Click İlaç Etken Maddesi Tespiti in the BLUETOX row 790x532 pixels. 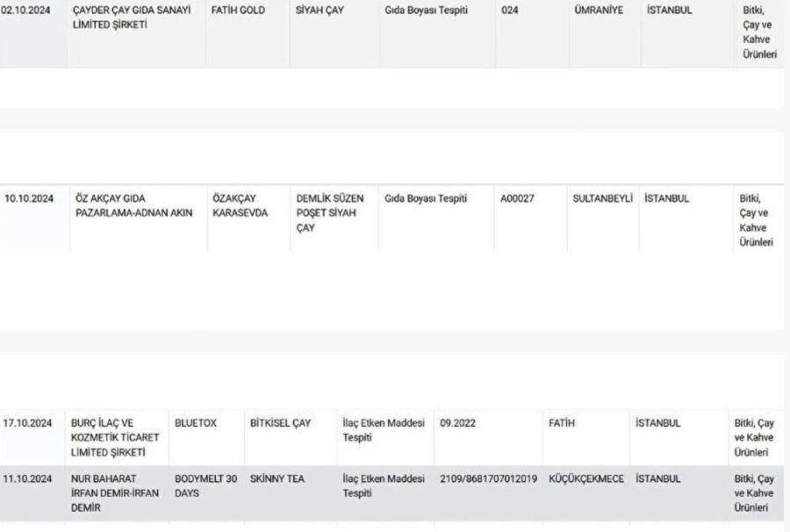(384, 430)
